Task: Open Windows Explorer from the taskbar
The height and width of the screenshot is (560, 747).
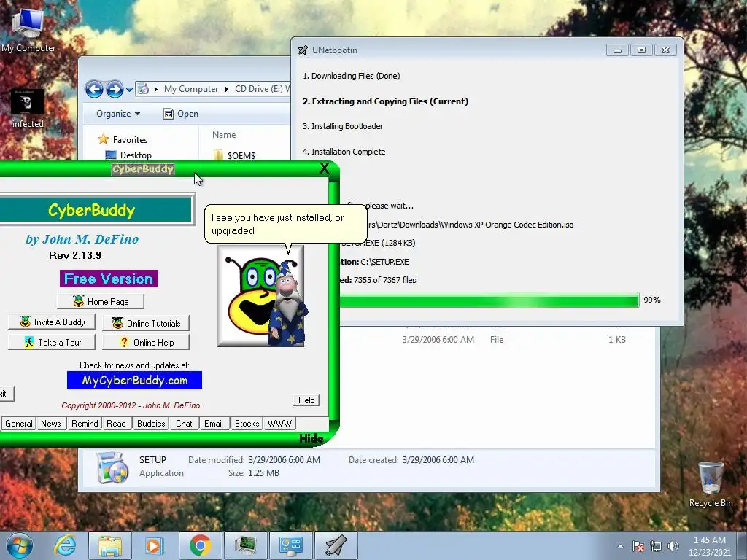Action: point(110,545)
